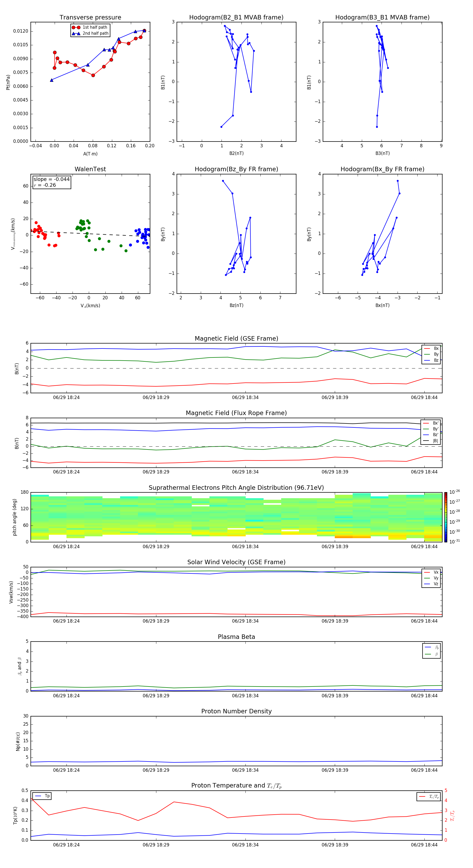Click the 'Te/Tp' legend entry
Image resolution: width=473 pixels, height=868 pixels.
point(429,796)
